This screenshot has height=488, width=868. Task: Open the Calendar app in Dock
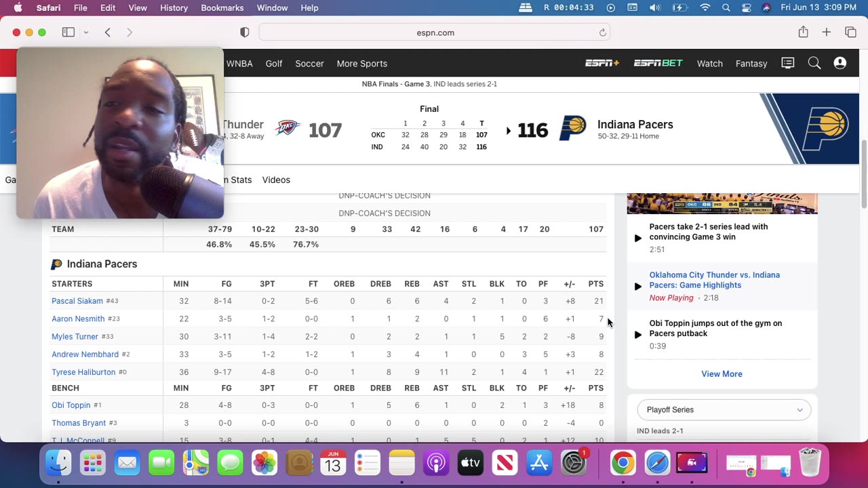tap(333, 463)
